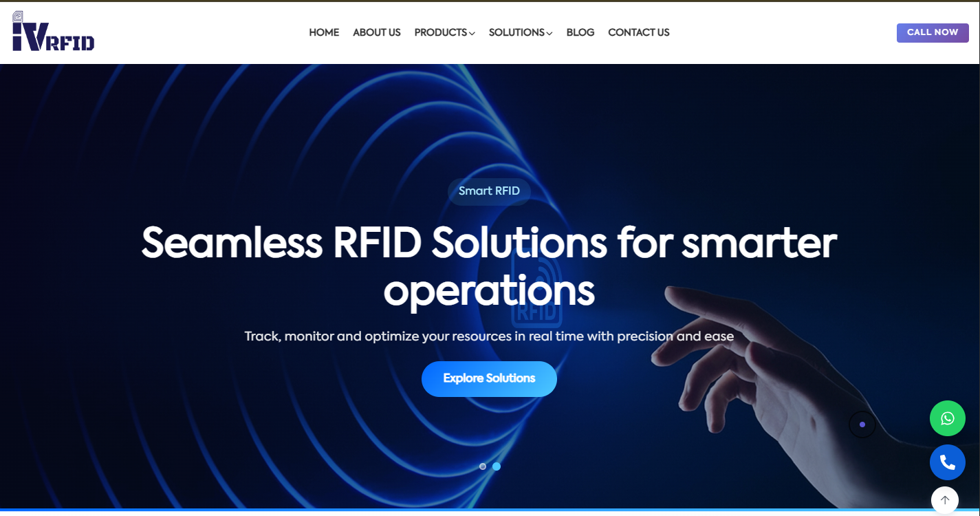Open the Blog menu item
The image size is (980, 516).
(x=580, y=32)
